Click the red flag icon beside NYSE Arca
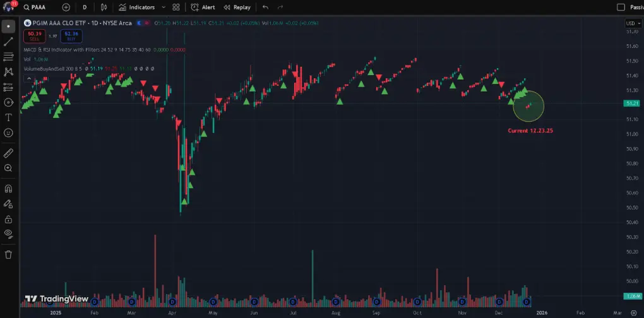The image size is (644, 318). 147,23
